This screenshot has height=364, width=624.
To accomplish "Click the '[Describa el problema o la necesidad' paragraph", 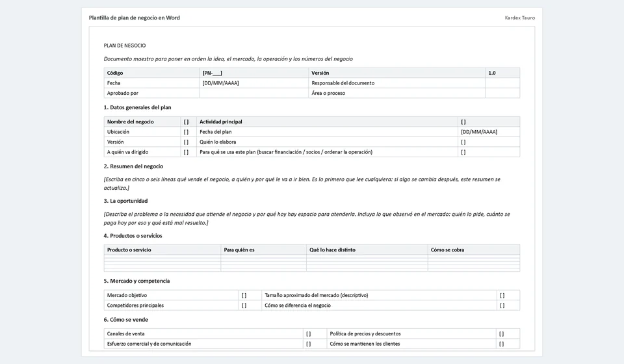I will pos(307,218).
